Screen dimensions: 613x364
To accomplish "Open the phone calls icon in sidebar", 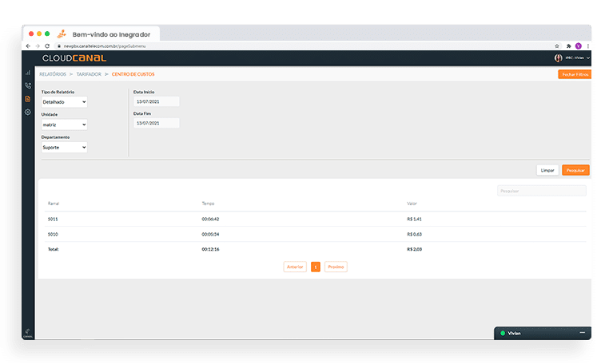I will pos(28,85).
